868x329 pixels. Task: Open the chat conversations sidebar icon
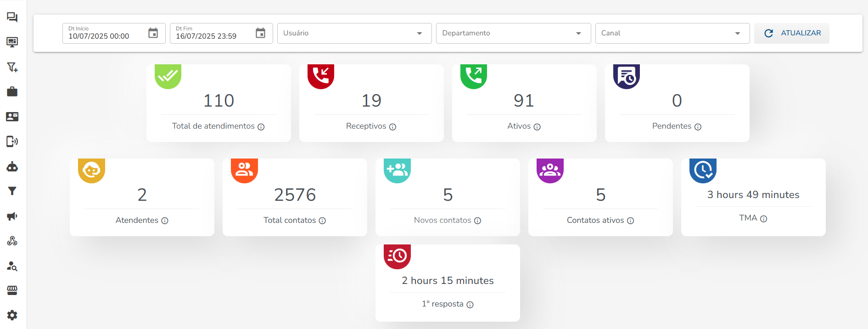[x=12, y=17]
